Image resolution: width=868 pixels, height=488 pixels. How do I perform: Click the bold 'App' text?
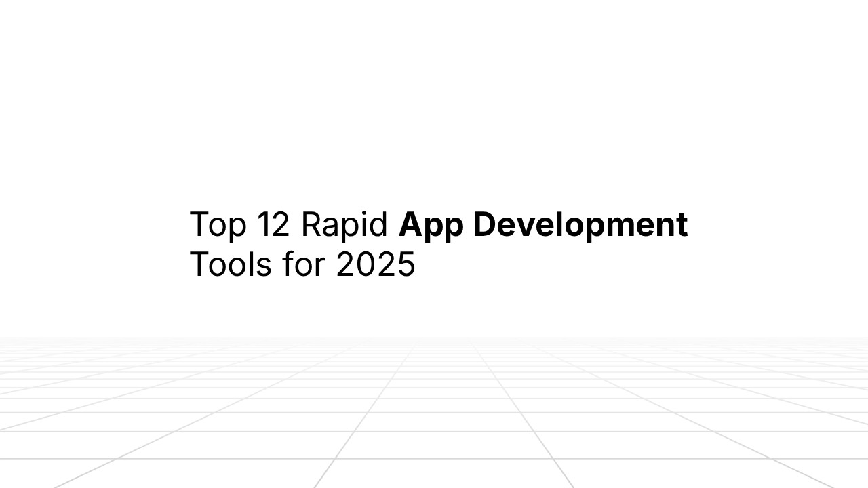click(x=431, y=224)
